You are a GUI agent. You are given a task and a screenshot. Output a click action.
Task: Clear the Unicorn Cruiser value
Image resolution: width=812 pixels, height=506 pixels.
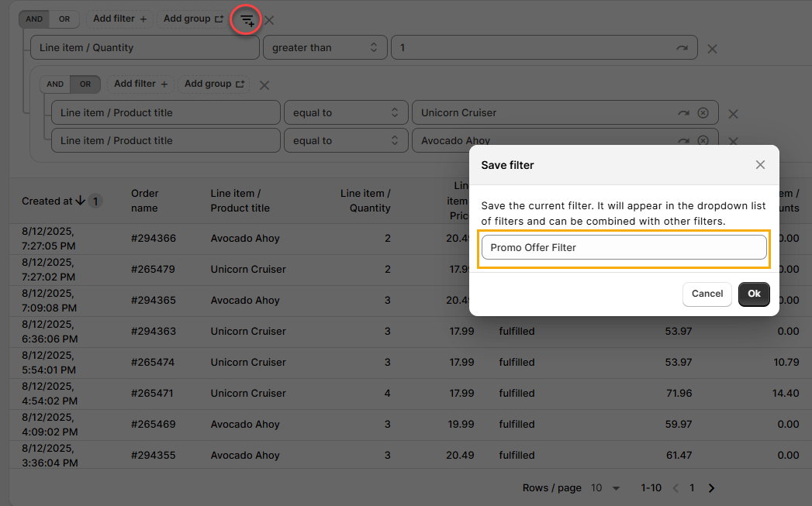[x=703, y=113]
